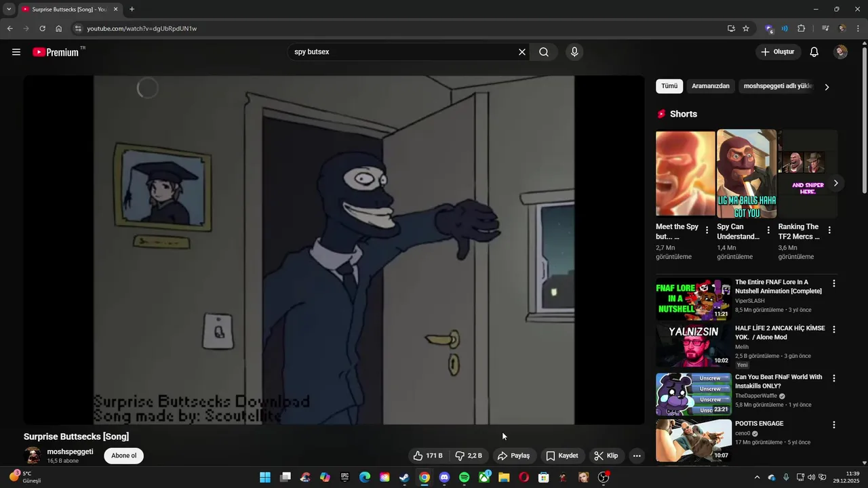Go back with browser back arrow

pos(9,28)
